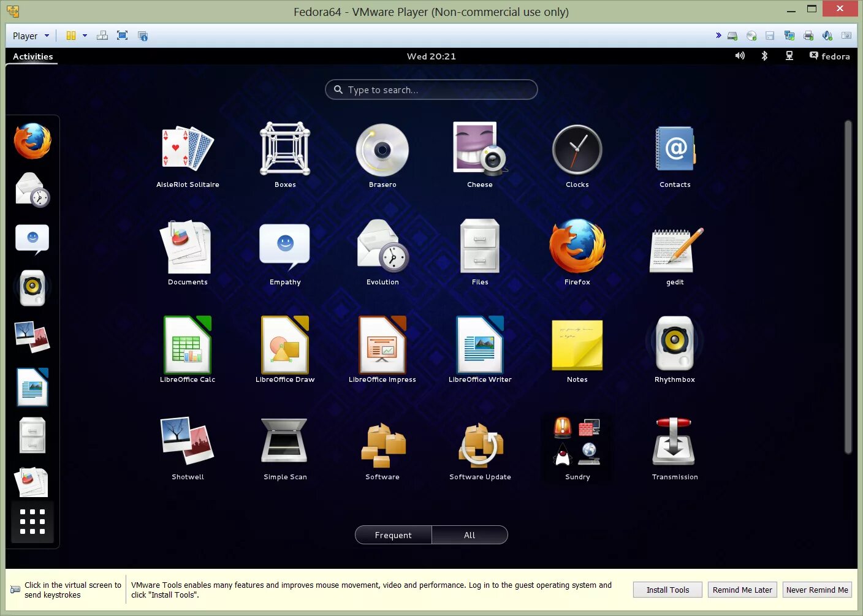Launch LibreOffice Draw
Image resolution: width=863 pixels, height=616 pixels.
[285, 351]
